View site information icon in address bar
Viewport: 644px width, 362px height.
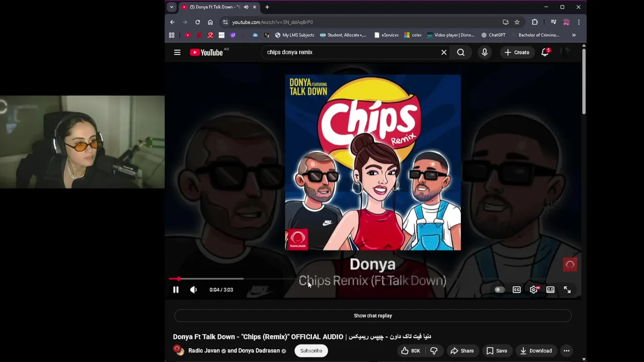(225, 22)
